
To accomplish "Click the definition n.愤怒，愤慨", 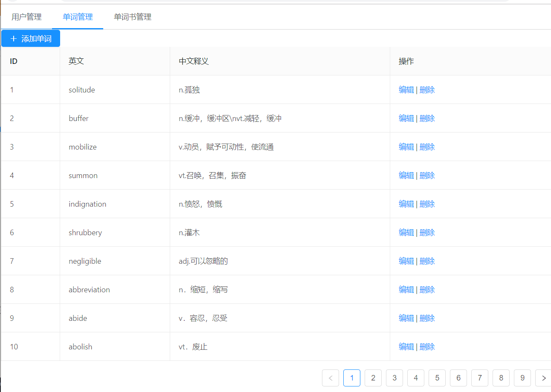I will click(x=200, y=204).
